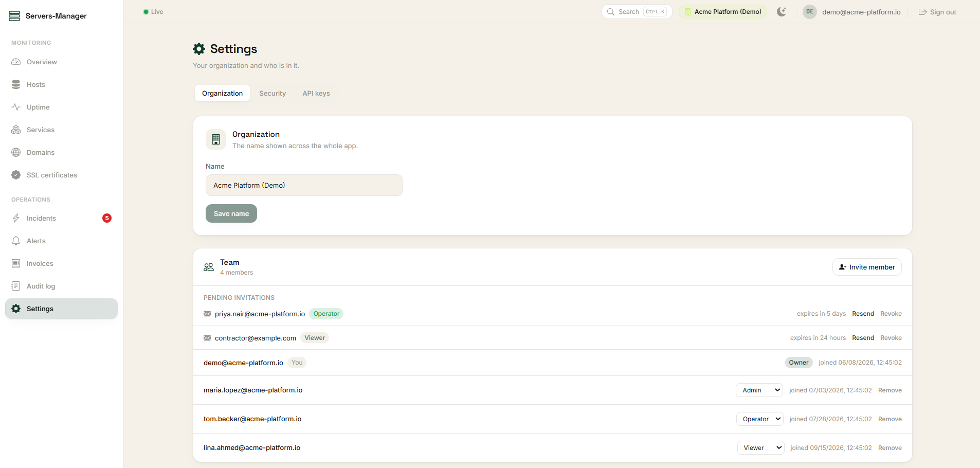Open Audit log via its scroll icon

click(16, 286)
